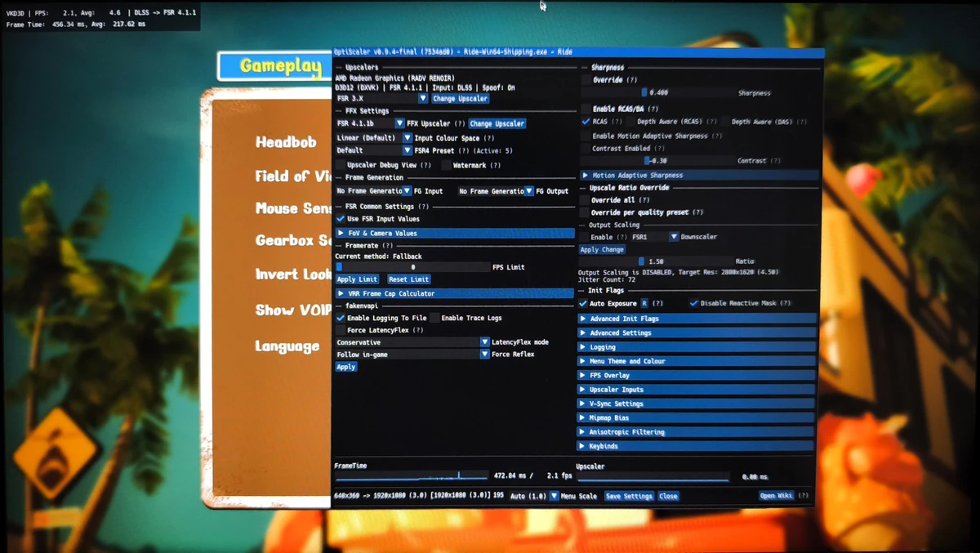This screenshot has width=980, height=553.
Task: Open the FG Output dropdown
Action: click(x=496, y=191)
